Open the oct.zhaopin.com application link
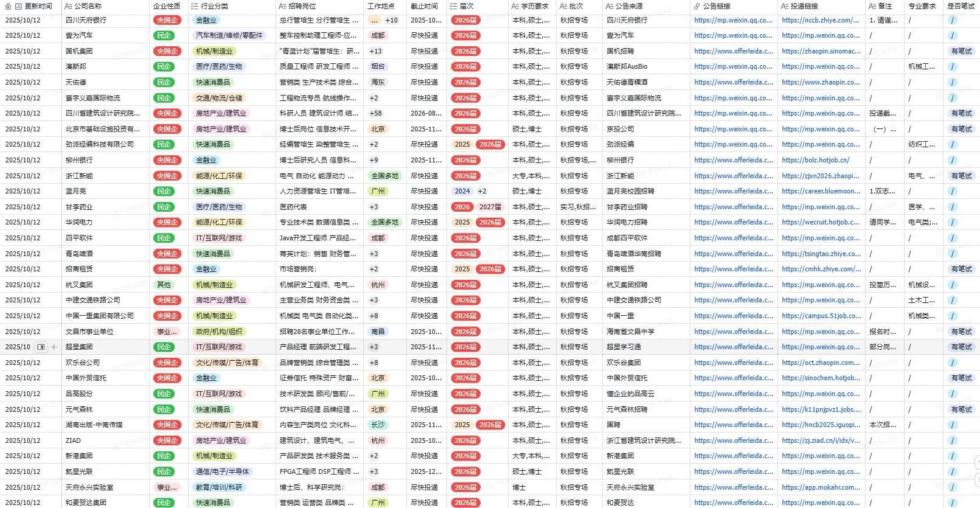Viewport: 980px width, 508px height. [x=821, y=363]
